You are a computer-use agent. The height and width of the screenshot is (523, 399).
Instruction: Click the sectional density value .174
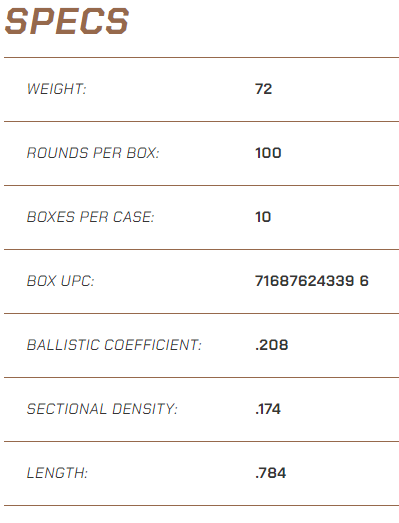pyautogui.click(x=268, y=409)
